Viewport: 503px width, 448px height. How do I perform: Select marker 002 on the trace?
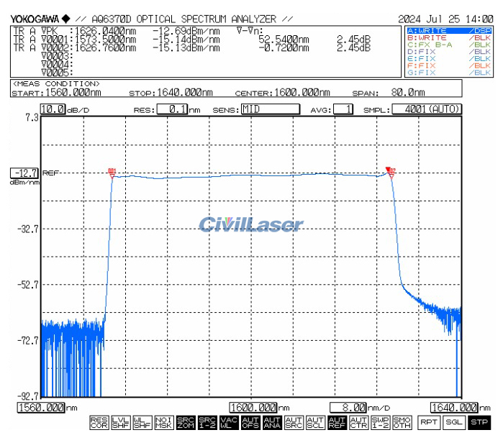391,173
